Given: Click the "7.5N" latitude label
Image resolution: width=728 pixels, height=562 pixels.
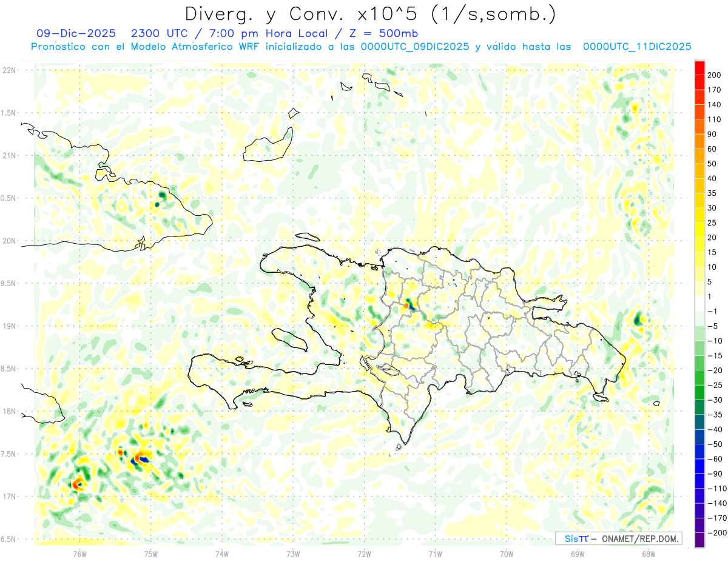Looking at the screenshot, I should click(x=8, y=453).
